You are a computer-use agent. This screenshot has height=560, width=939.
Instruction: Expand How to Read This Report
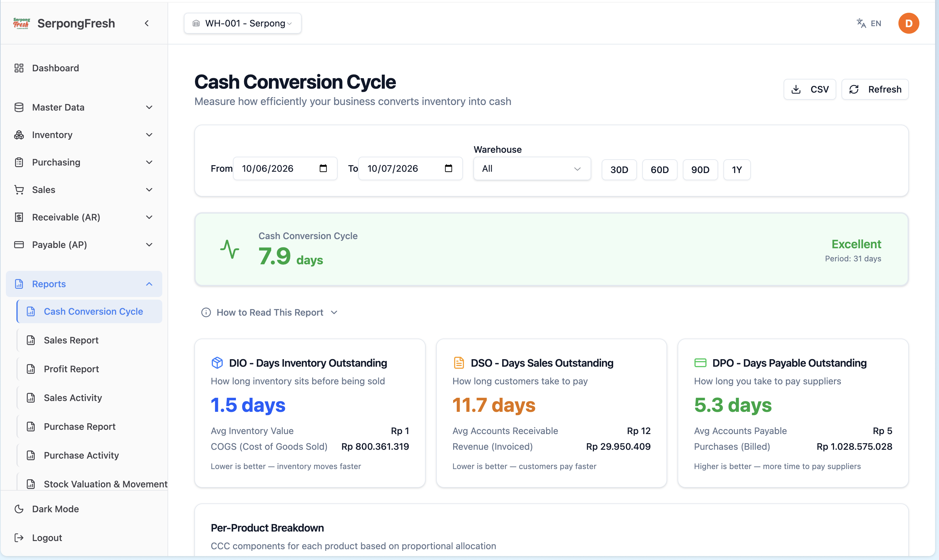(x=270, y=312)
